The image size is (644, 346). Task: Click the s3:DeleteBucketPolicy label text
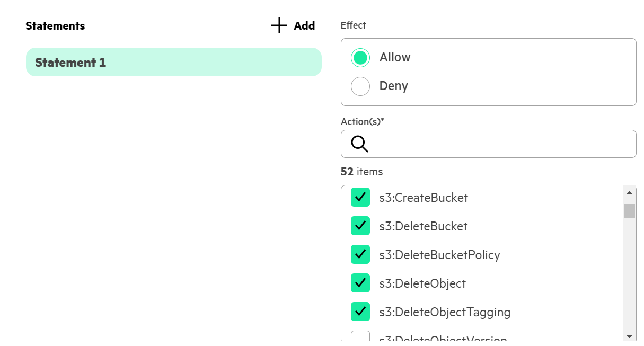(439, 255)
